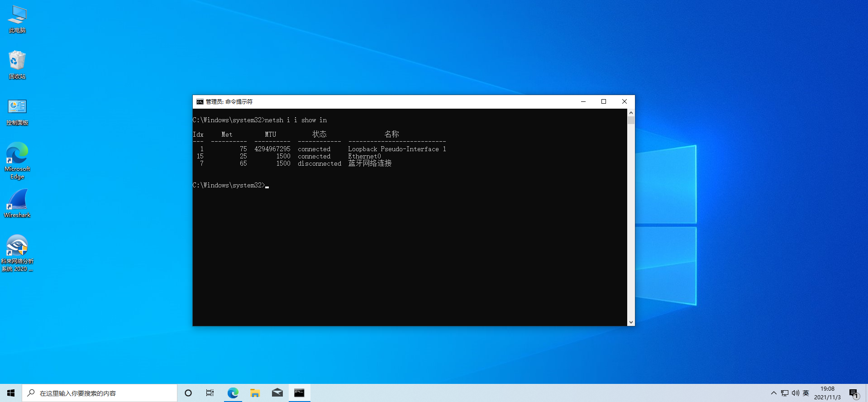Click the scrollbar down arrow in Command Prompt

pos(631,322)
